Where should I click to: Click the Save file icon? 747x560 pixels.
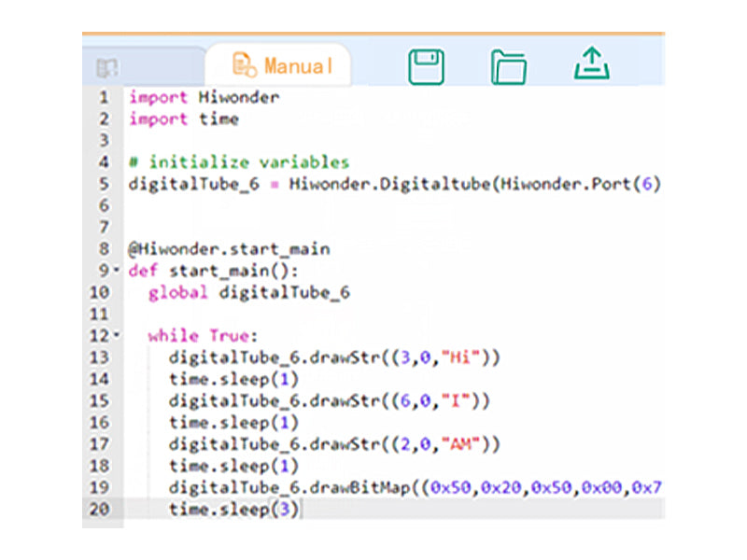(425, 65)
